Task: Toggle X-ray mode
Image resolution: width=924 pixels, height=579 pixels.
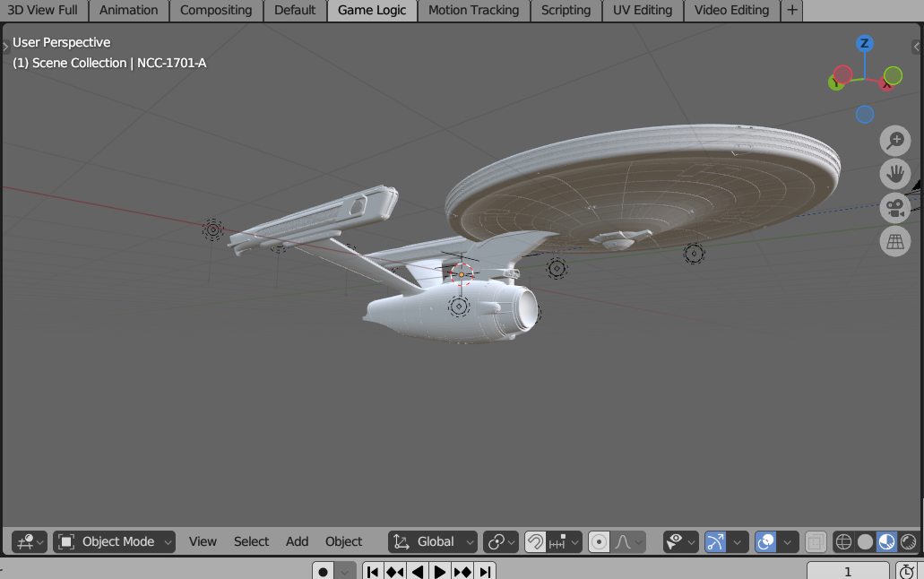Action: pos(816,541)
